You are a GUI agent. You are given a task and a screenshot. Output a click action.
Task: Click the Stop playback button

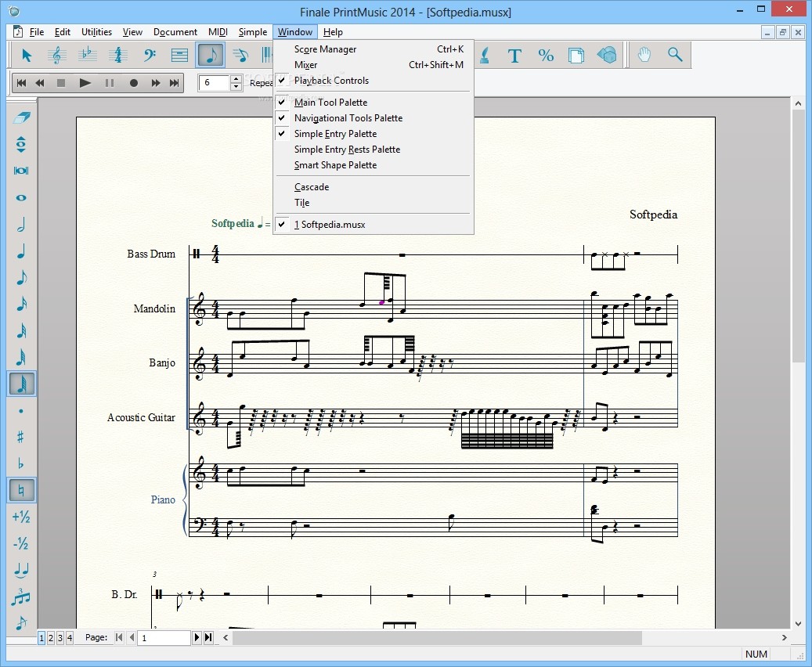61,83
